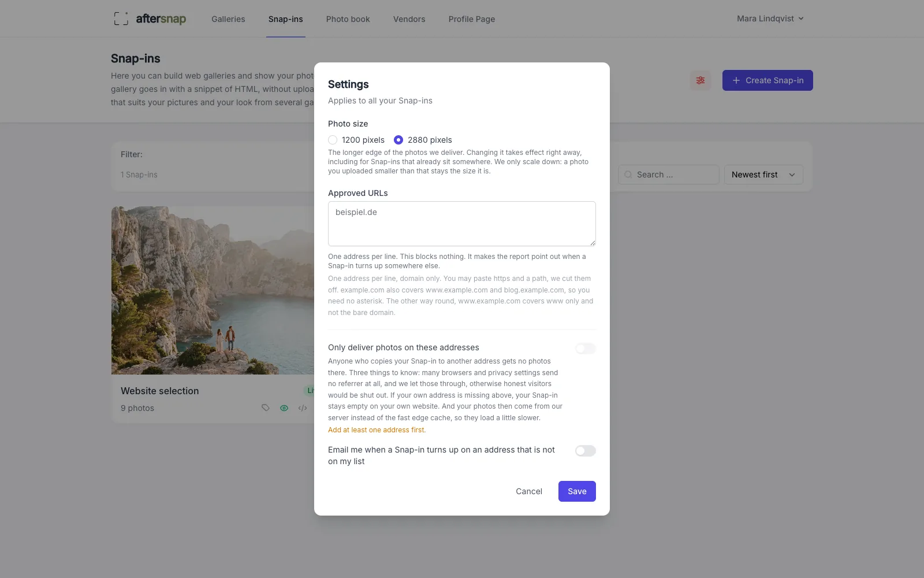Click the aftersnap logo
This screenshot has height=578, width=924.
point(150,18)
